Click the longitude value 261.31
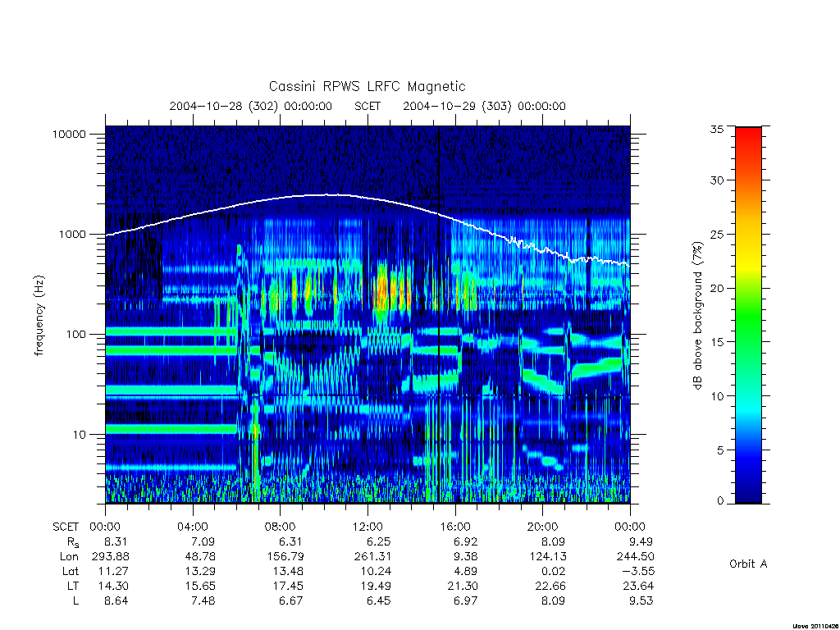Screen dimensions: 840x630 pyautogui.click(x=373, y=557)
